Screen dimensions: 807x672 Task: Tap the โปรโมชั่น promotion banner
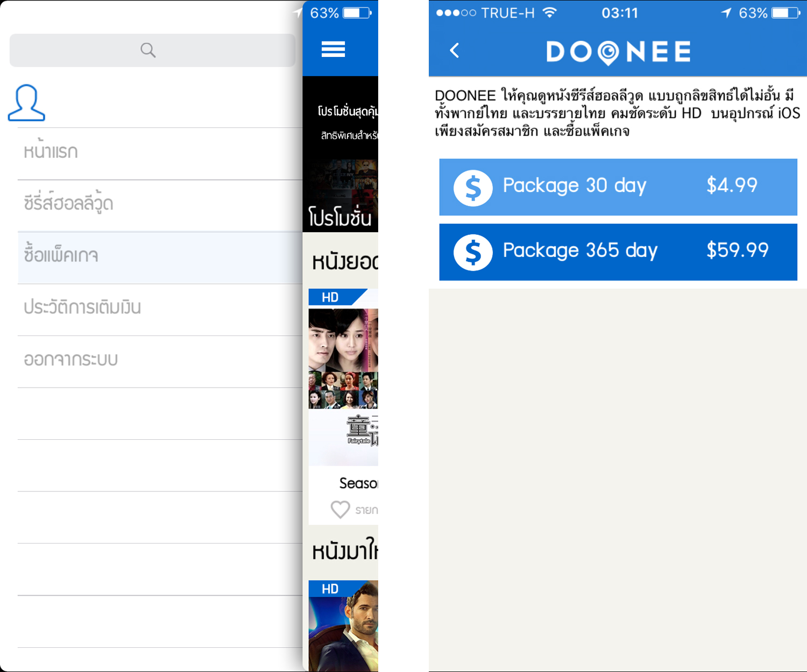click(340, 154)
